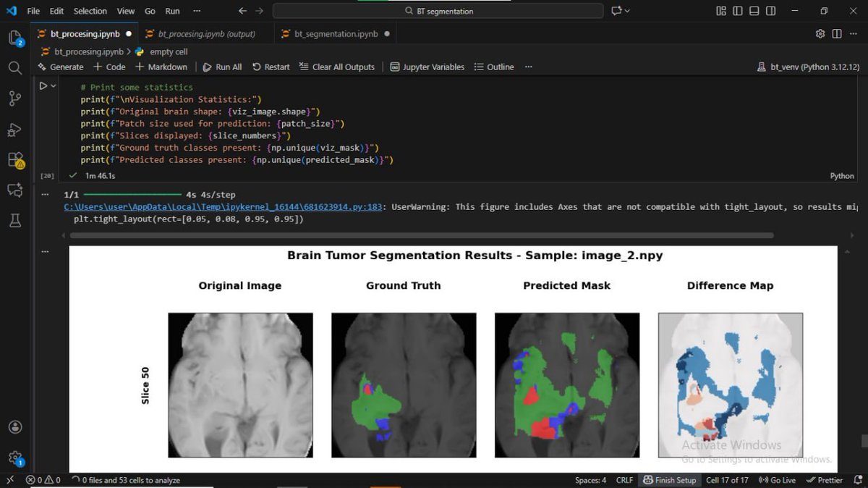Start Go Live server from status bar
The image size is (868, 488).
pos(778,480)
